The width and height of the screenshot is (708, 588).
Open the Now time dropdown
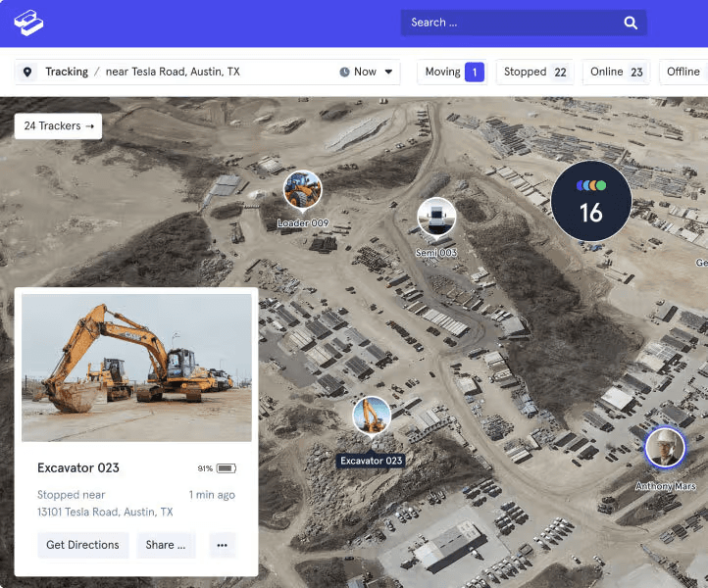[x=366, y=73]
